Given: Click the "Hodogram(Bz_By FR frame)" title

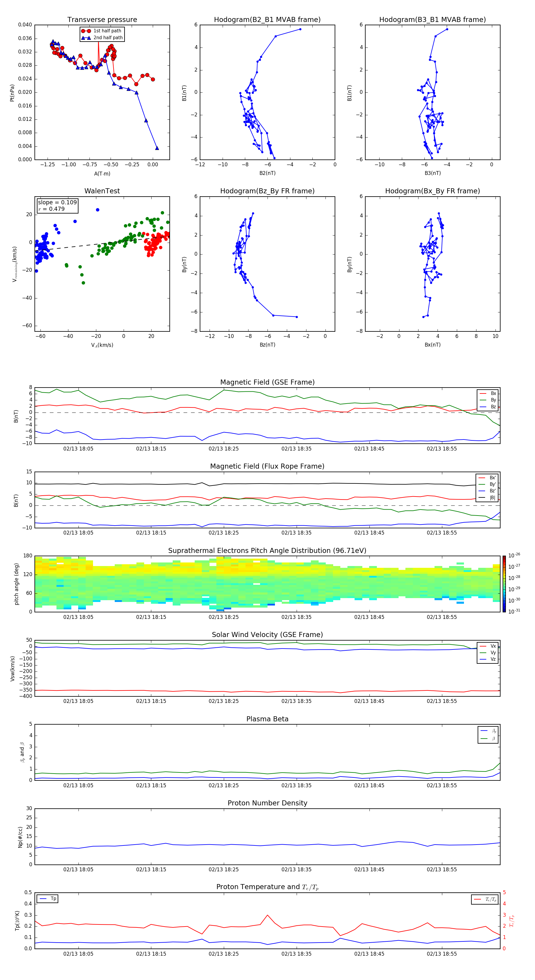Looking at the screenshot, I should coord(267,191).
